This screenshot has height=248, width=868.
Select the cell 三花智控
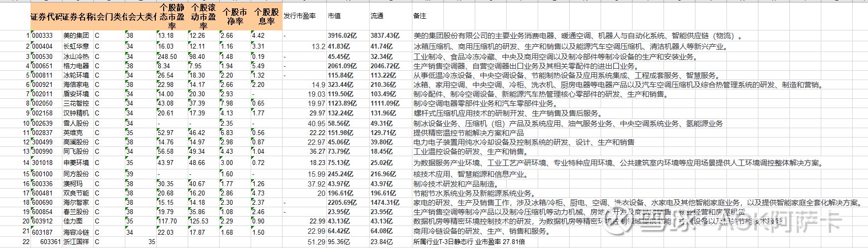click(76, 103)
